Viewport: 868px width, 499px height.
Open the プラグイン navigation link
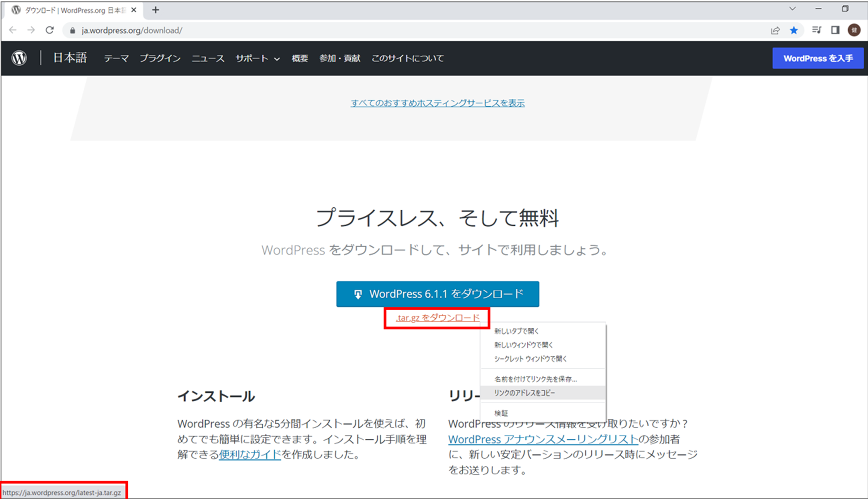coord(160,58)
